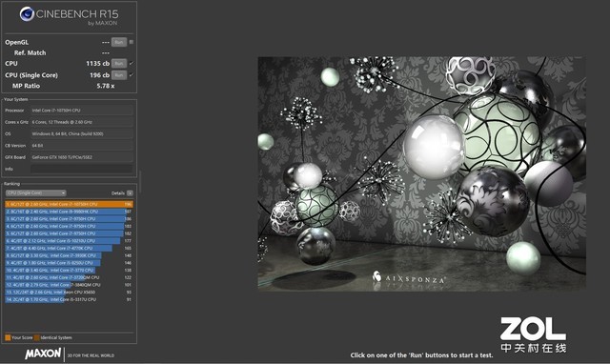The image size is (610, 364).
Task: Click the AIXSPONZA emblem in the render
Action: pyautogui.click(x=376, y=276)
